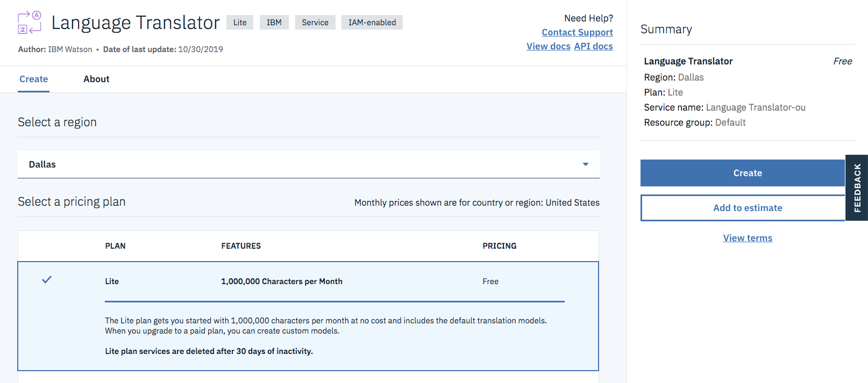This screenshot has height=383, width=868.
Task: Switch to the About tab
Action: tap(96, 79)
